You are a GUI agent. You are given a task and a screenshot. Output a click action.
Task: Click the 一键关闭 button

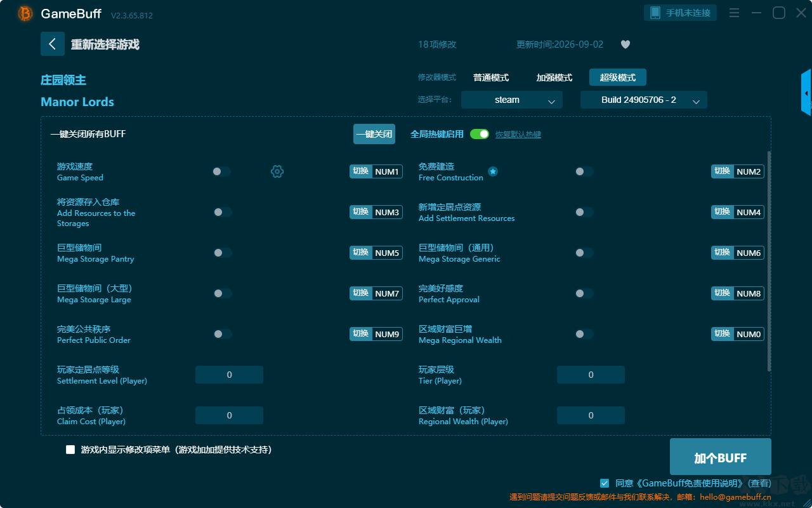tap(374, 134)
